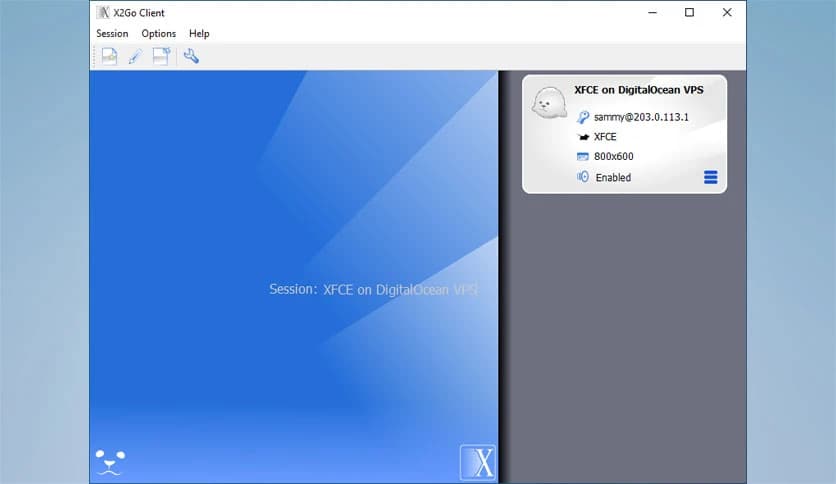
Task: Click the X2Go icon in title bar
Action: pos(103,12)
